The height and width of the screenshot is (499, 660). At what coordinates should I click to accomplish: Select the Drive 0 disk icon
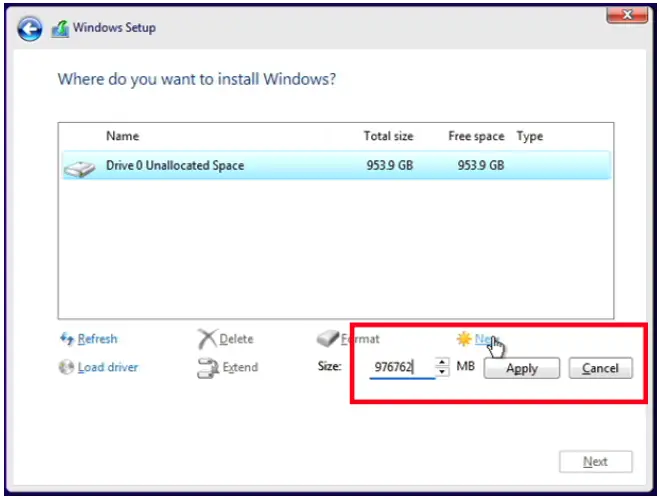pyautogui.click(x=79, y=168)
